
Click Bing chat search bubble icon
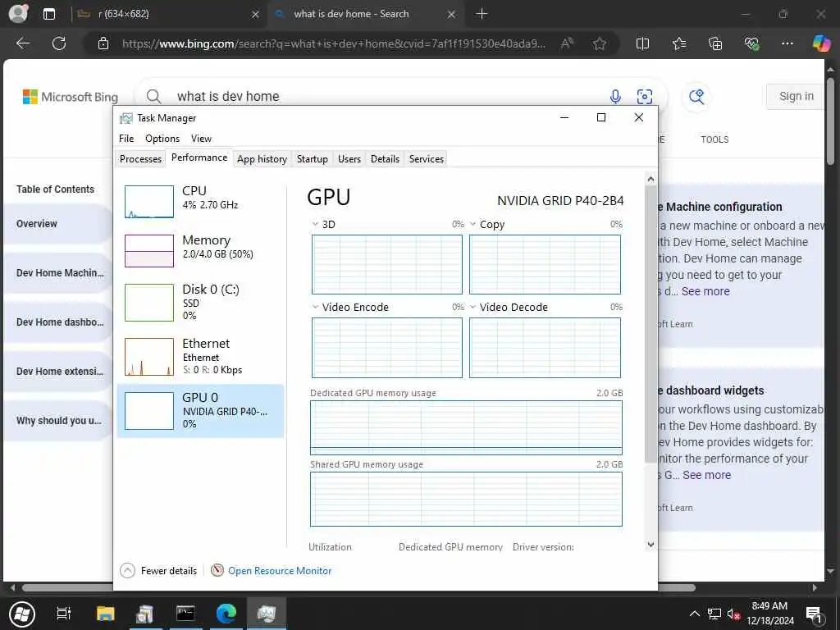pos(696,97)
